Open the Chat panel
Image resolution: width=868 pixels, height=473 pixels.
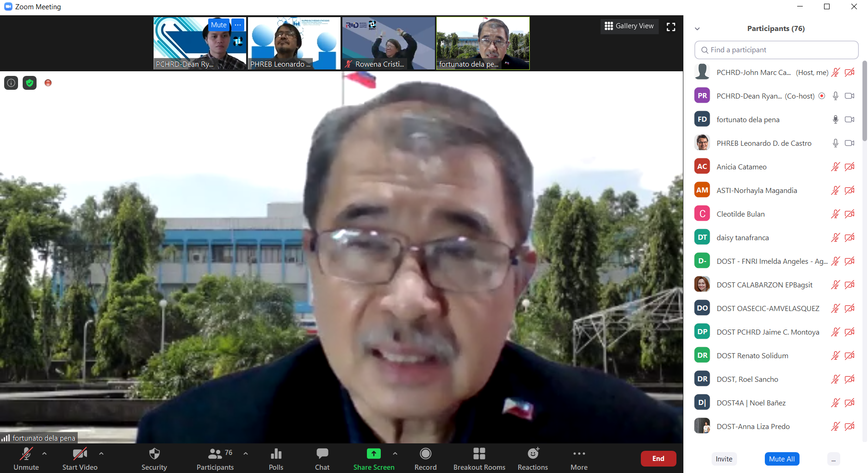(x=322, y=454)
